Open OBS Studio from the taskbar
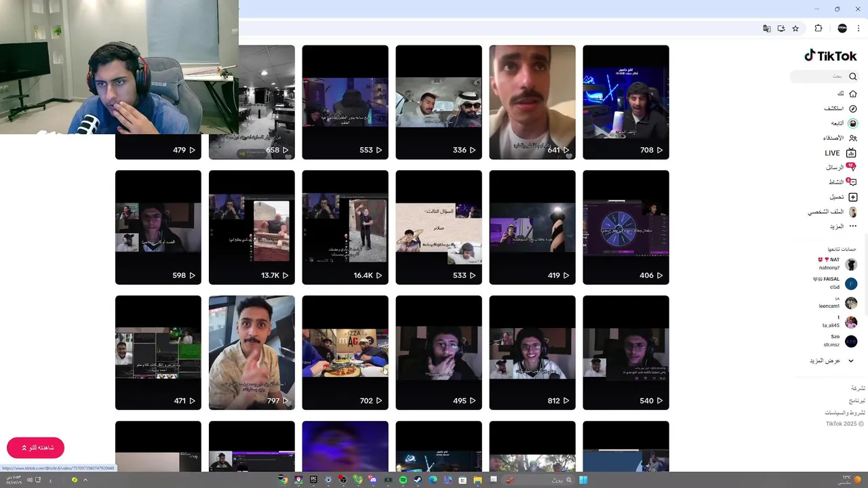 (x=343, y=480)
